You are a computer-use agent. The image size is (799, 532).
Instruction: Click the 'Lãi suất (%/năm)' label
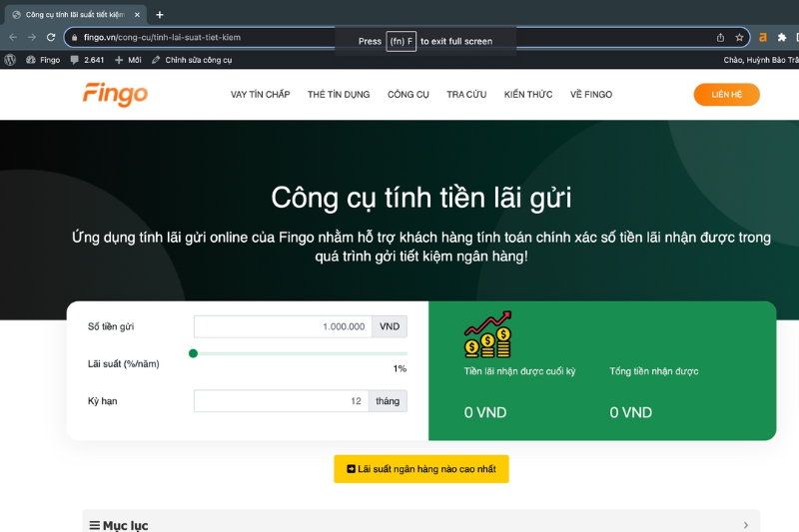(x=123, y=363)
